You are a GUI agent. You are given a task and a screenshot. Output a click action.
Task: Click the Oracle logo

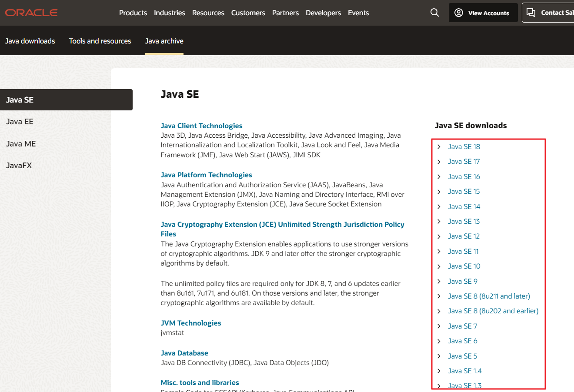tap(31, 13)
